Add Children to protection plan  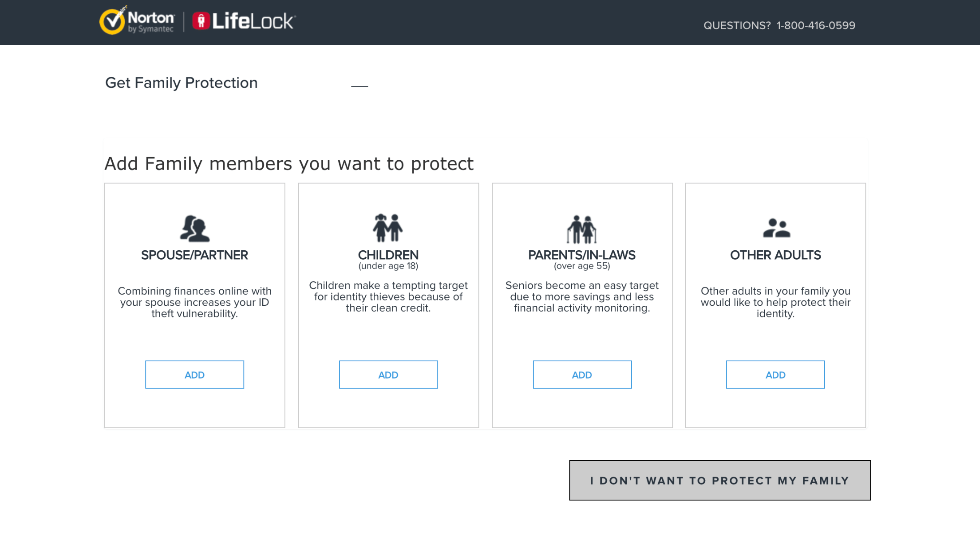(388, 375)
